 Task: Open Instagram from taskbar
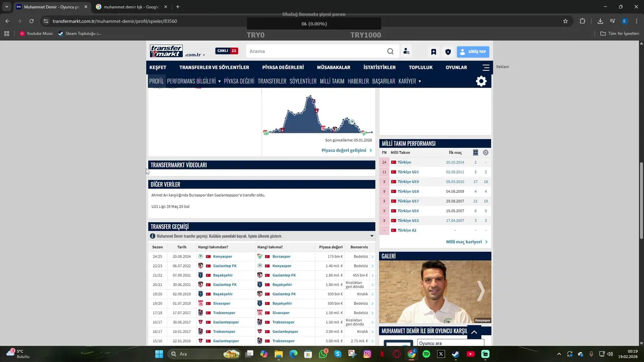pyautogui.click(x=367, y=354)
